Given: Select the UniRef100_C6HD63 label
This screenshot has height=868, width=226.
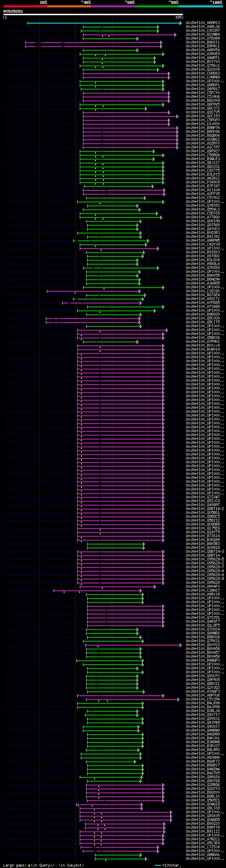Looking at the screenshot, I should (x=203, y=74).
